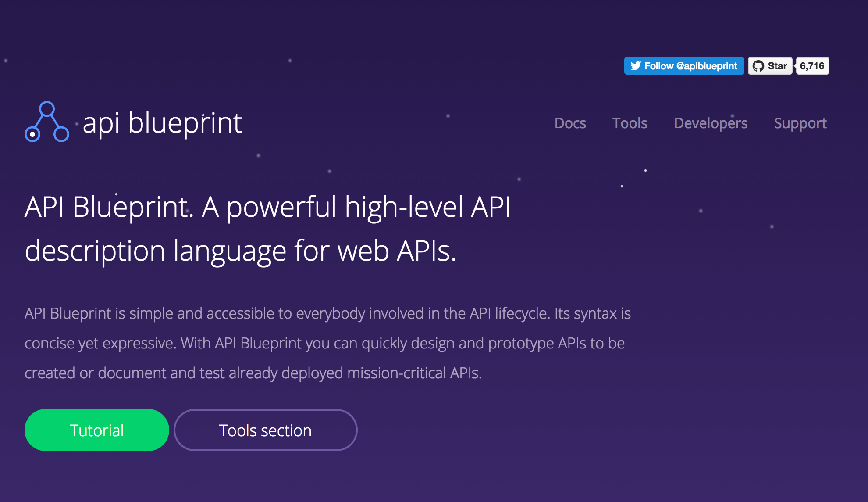Screen dimensions: 868x502
Task: Click the 'description language for web APIs' line
Action: pyautogui.click(x=240, y=251)
